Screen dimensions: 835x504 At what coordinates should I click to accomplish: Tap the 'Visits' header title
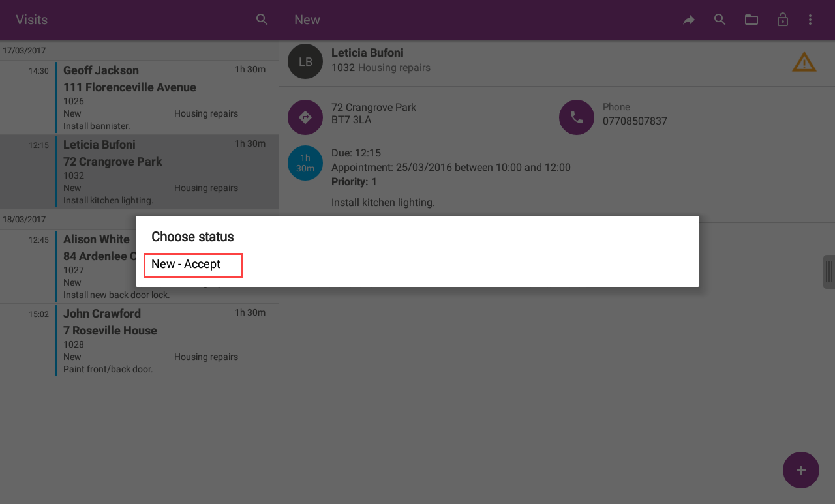click(x=32, y=20)
